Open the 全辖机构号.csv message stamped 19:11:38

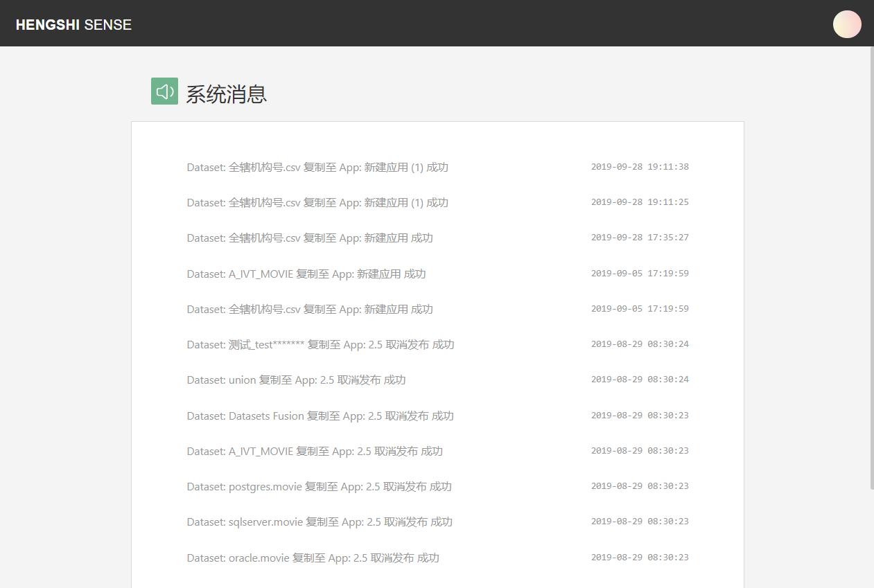coord(317,167)
